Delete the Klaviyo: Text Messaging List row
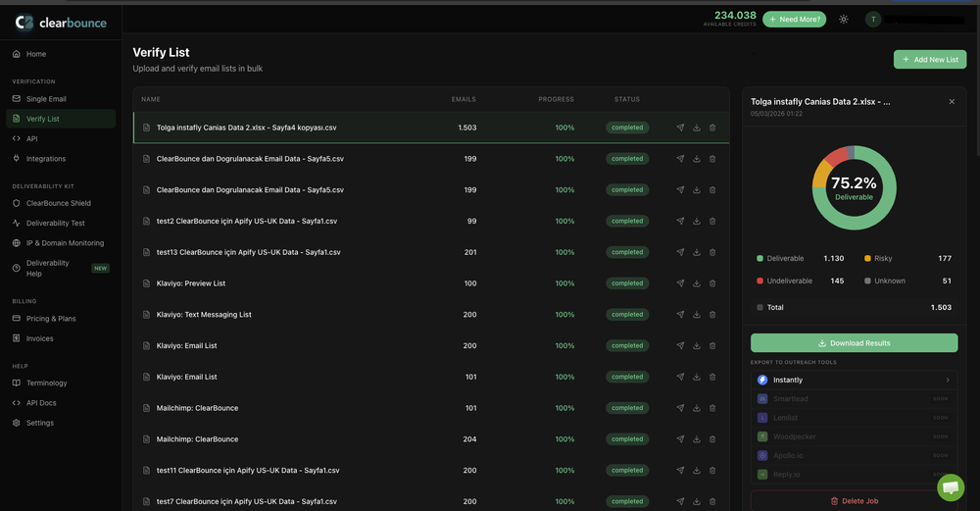Viewport: 980px width, 511px height. [x=712, y=315]
